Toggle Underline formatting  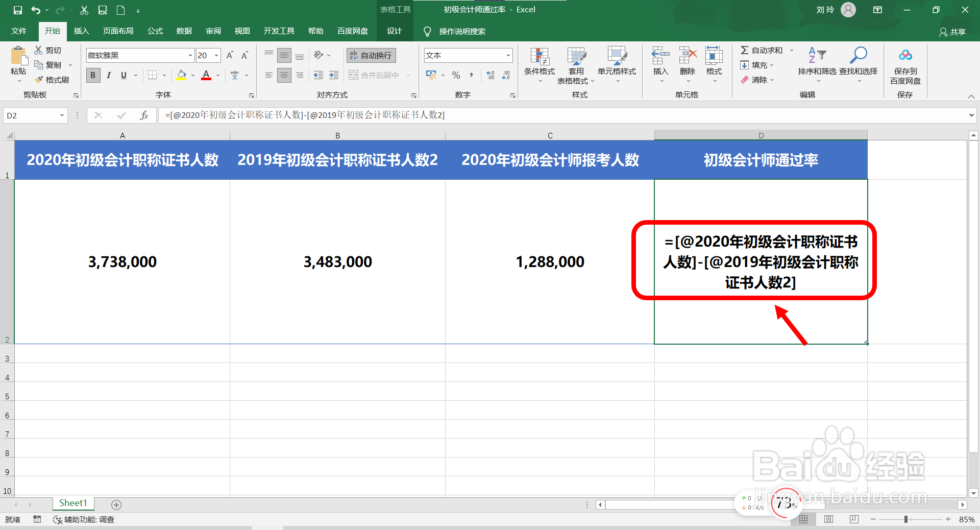click(124, 75)
